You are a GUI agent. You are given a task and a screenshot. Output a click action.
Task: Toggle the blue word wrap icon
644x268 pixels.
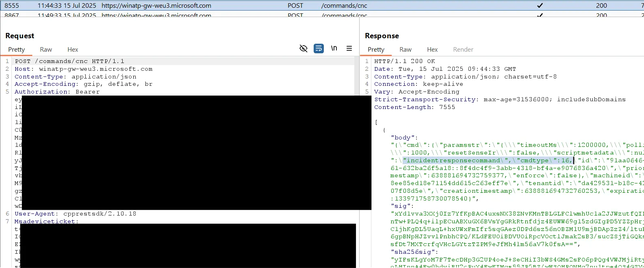point(319,49)
